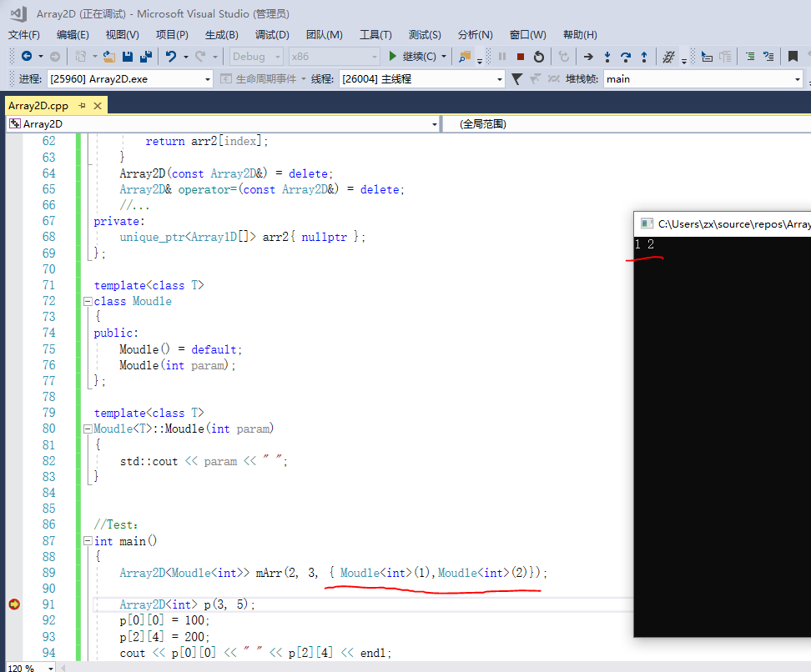The height and width of the screenshot is (672, 811).
Task: Open the 团队(M) menu
Action: point(324,35)
